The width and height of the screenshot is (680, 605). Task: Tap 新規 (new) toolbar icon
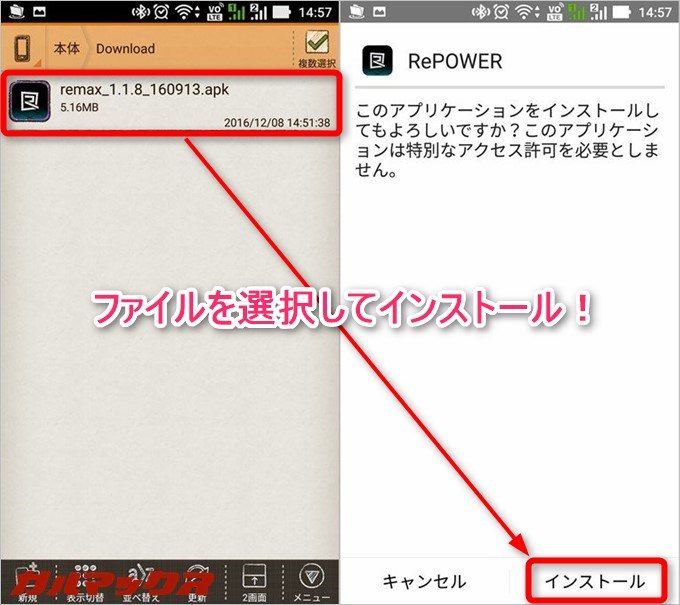27,582
